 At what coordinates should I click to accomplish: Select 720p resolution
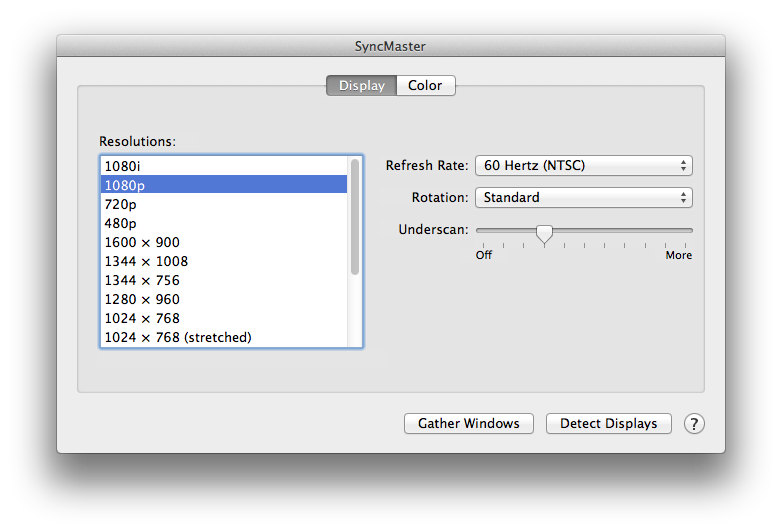pyautogui.click(x=224, y=204)
